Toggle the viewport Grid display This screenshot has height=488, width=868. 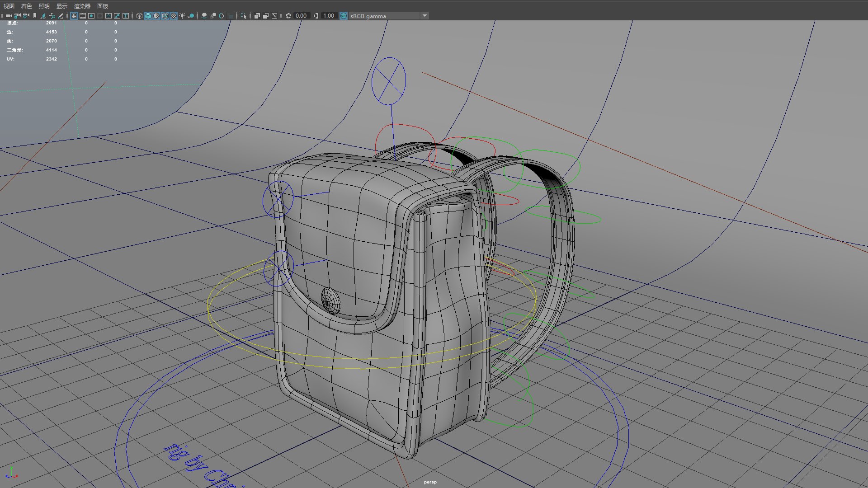[74, 16]
